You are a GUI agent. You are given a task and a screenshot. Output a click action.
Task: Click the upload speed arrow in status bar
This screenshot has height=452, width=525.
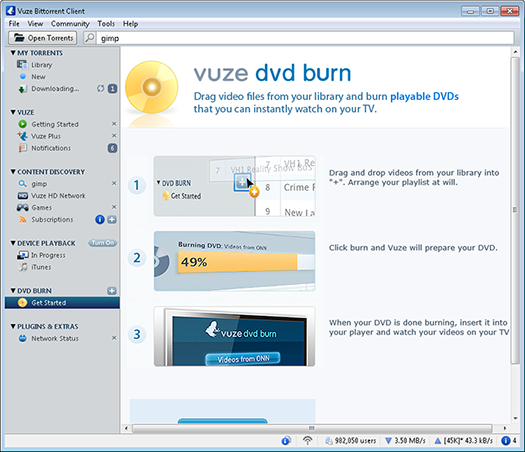(437, 441)
